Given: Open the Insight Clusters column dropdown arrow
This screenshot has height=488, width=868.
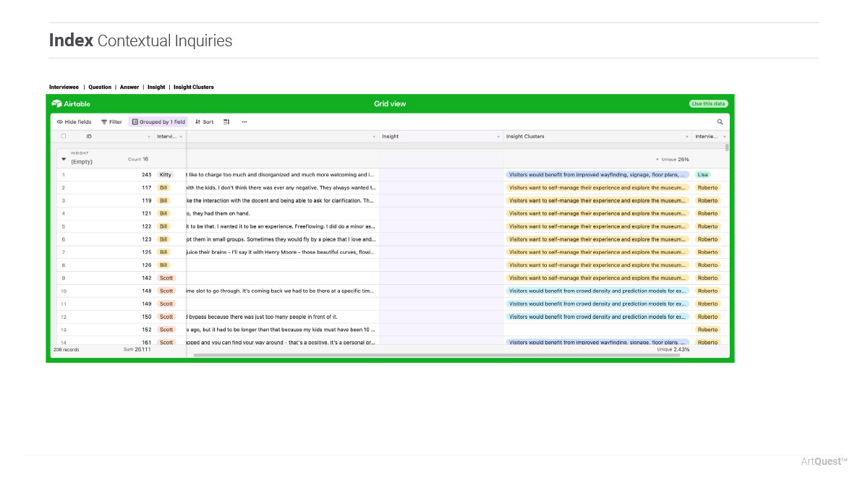Looking at the screenshot, I should pos(687,137).
